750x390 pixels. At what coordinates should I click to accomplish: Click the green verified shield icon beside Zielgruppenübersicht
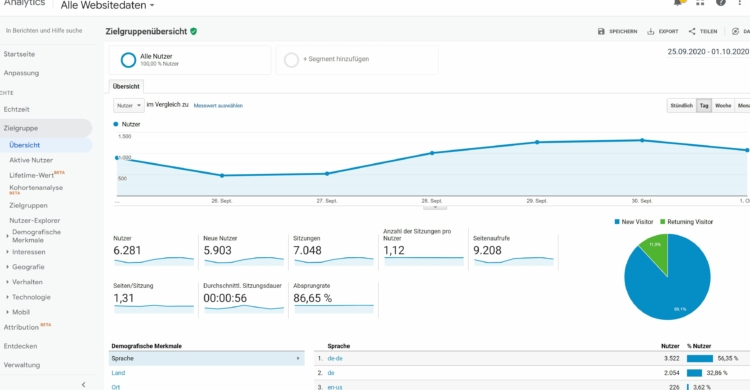click(x=194, y=31)
